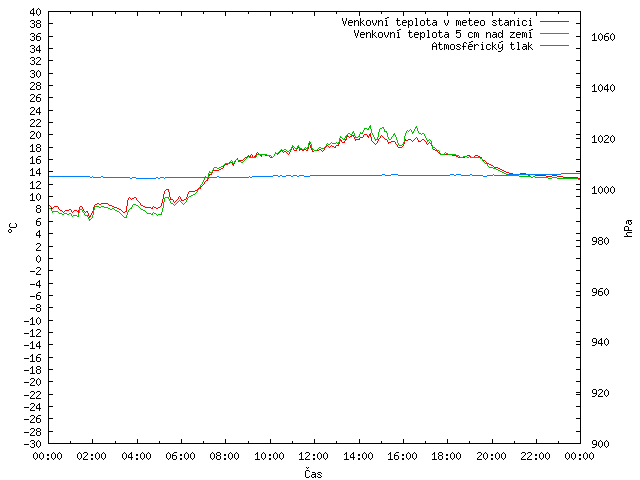This screenshot has width=640, height=480.
Task: Click the x-axis tick label '08:00'
Action: click(x=225, y=456)
